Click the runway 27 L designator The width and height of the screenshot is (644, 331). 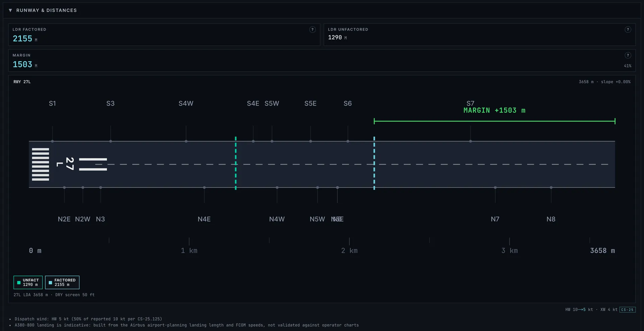[66, 164]
